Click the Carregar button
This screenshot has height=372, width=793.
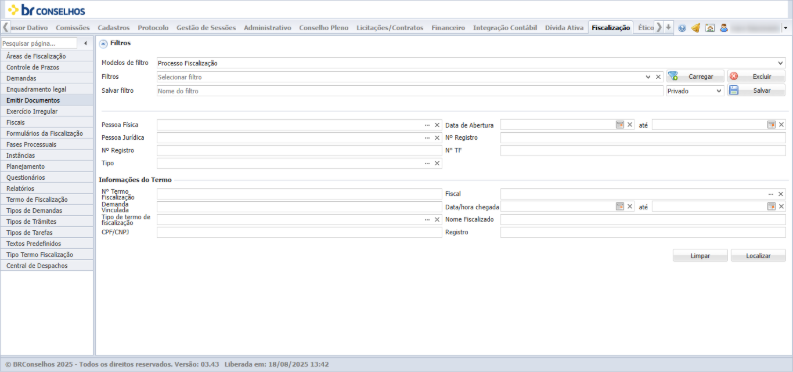click(x=695, y=77)
